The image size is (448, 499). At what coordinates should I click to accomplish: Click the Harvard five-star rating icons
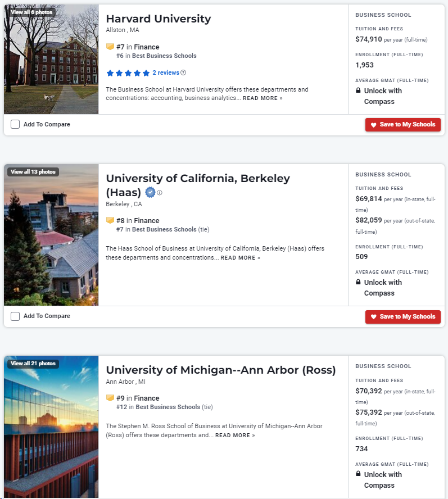[128, 73]
